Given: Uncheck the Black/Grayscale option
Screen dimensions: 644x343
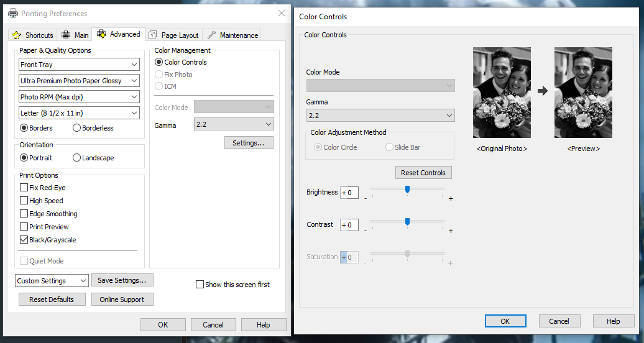Looking at the screenshot, I should pos(24,240).
